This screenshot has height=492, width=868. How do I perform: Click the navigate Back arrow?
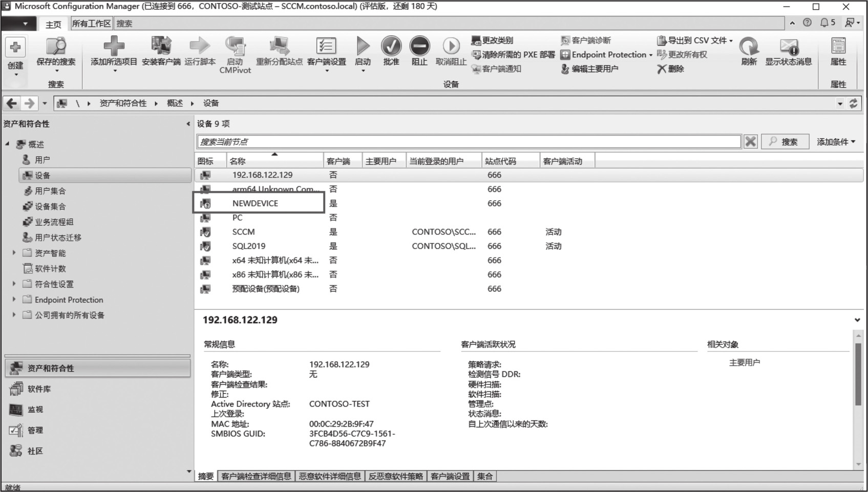pyautogui.click(x=12, y=103)
